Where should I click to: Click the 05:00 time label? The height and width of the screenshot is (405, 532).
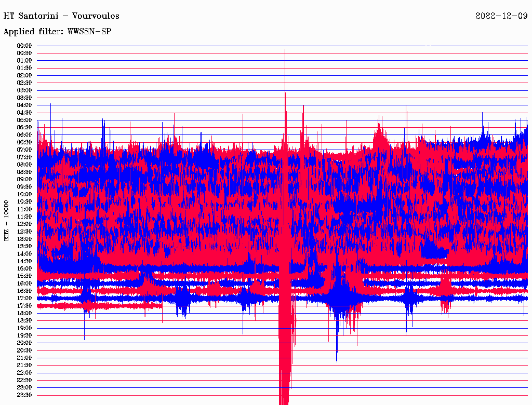(24, 120)
